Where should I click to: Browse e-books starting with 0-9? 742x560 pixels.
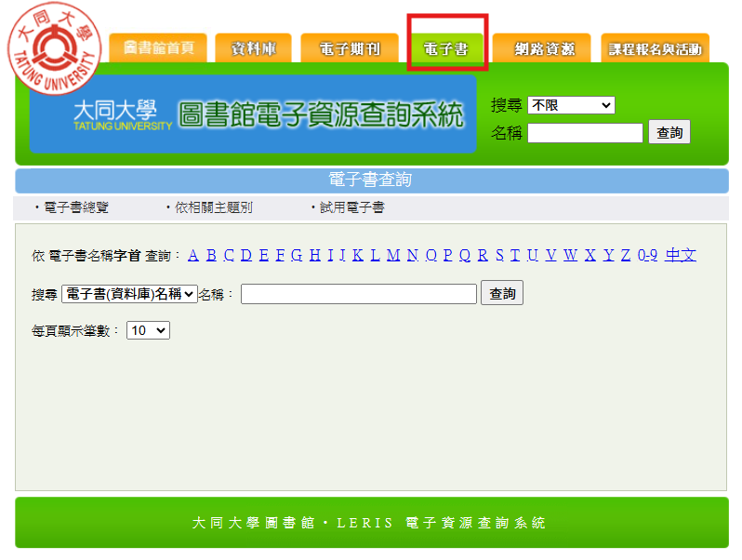[x=647, y=255]
